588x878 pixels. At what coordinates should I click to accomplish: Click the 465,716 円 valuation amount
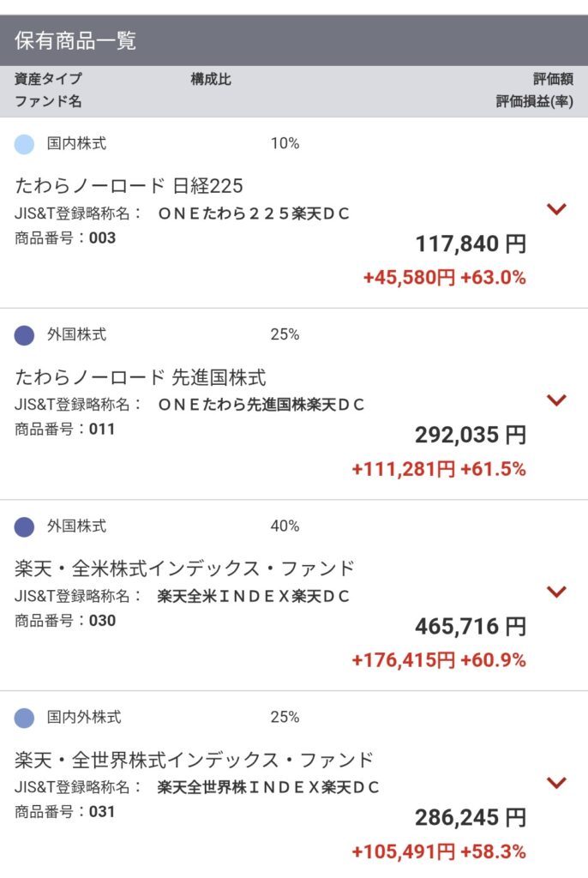click(471, 627)
